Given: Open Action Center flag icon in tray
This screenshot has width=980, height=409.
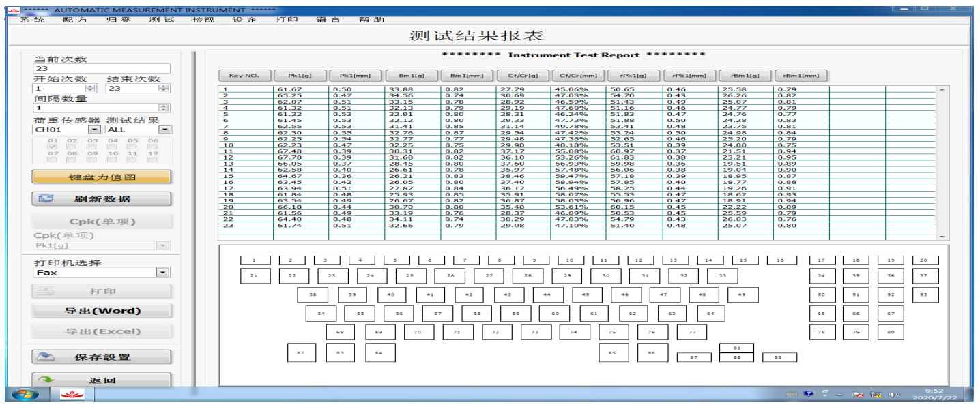Looking at the screenshot, I should click(x=859, y=395).
